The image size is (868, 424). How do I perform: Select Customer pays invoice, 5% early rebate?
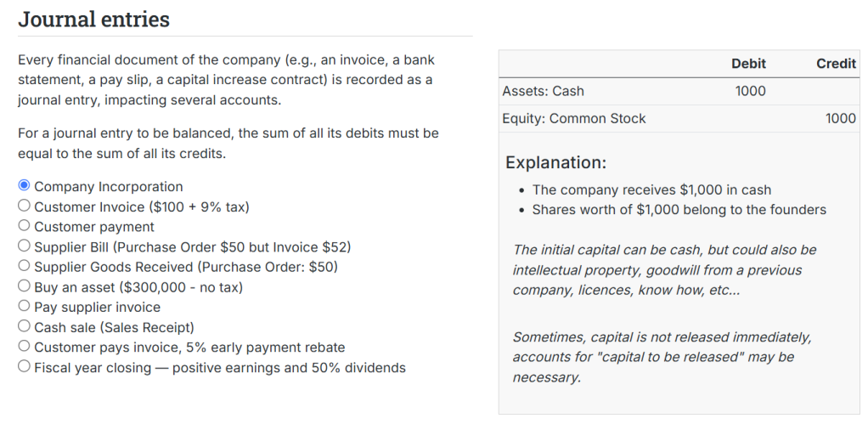point(24,346)
